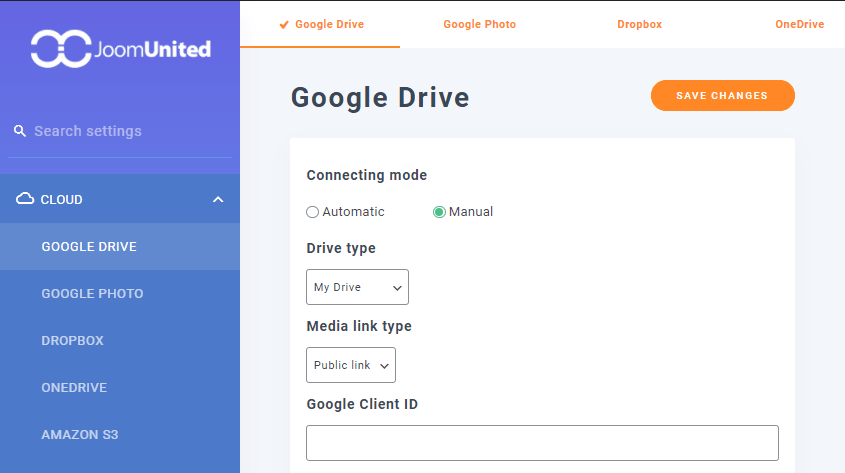Open the Media link type dropdown
845x473 pixels.
351,365
